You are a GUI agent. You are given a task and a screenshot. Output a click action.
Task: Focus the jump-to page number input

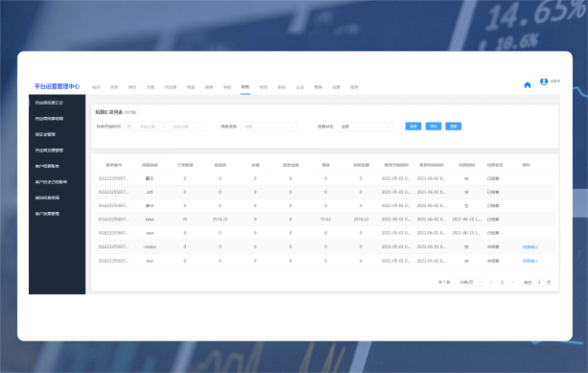point(539,282)
